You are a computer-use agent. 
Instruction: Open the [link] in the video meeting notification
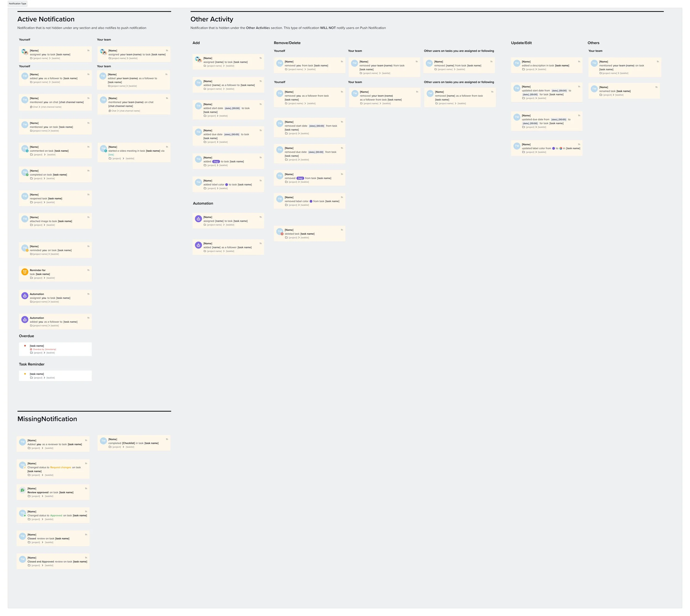click(111, 155)
